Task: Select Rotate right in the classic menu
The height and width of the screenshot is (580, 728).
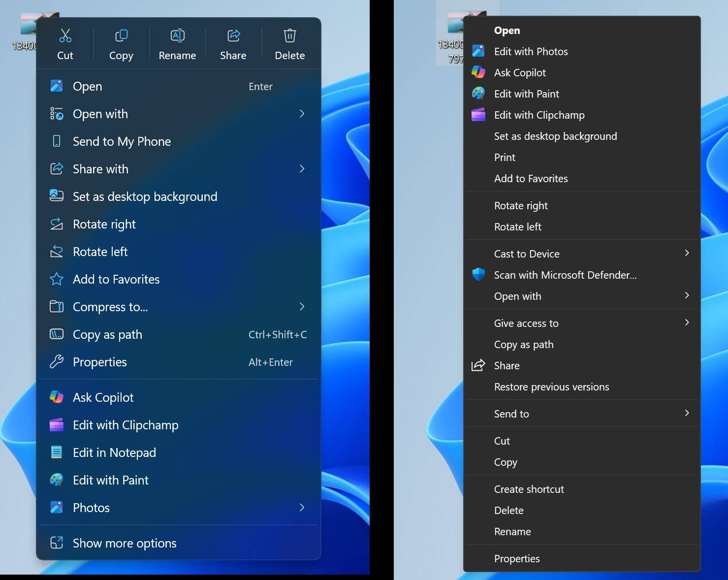Action: pyautogui.click(x=582, y=206)
